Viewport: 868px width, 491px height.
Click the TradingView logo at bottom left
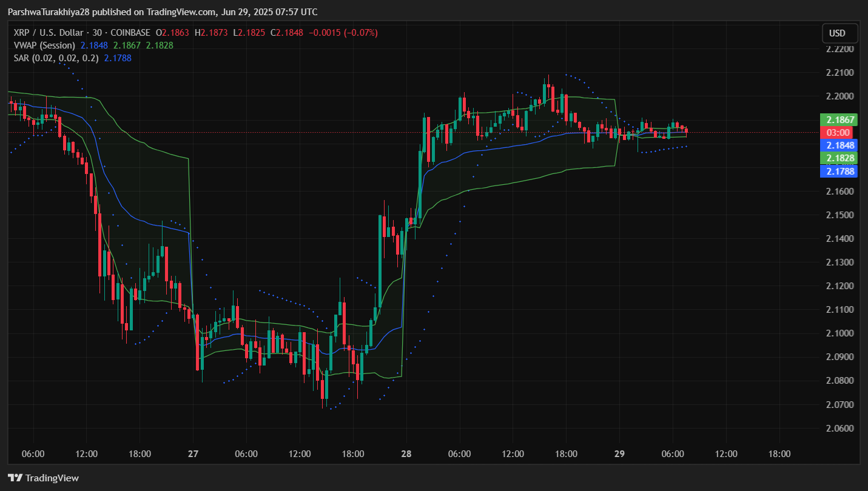click(43, 478)
